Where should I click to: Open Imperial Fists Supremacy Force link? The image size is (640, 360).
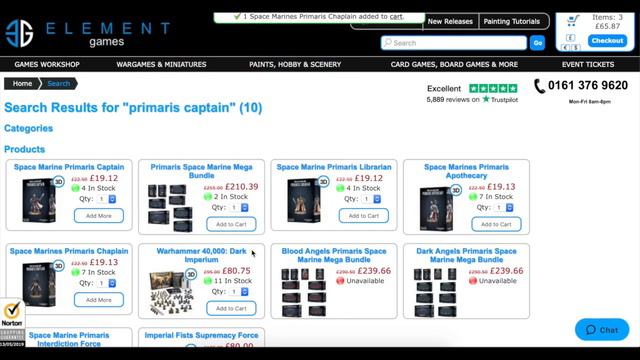201,335
